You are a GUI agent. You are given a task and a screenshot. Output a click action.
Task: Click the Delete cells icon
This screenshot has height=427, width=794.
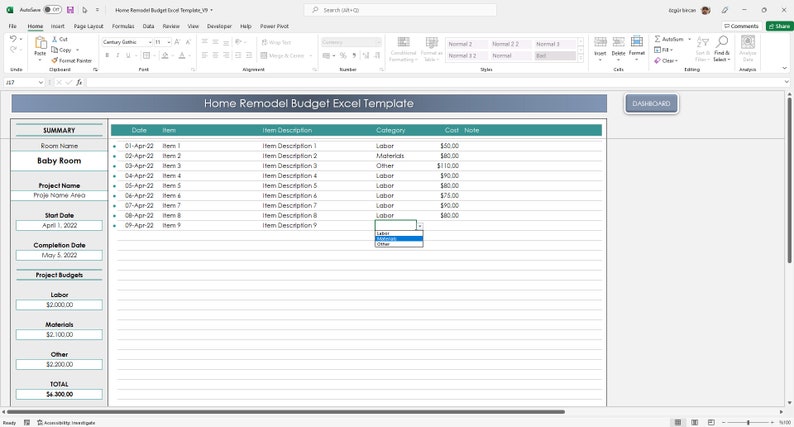tap(618, 43)
